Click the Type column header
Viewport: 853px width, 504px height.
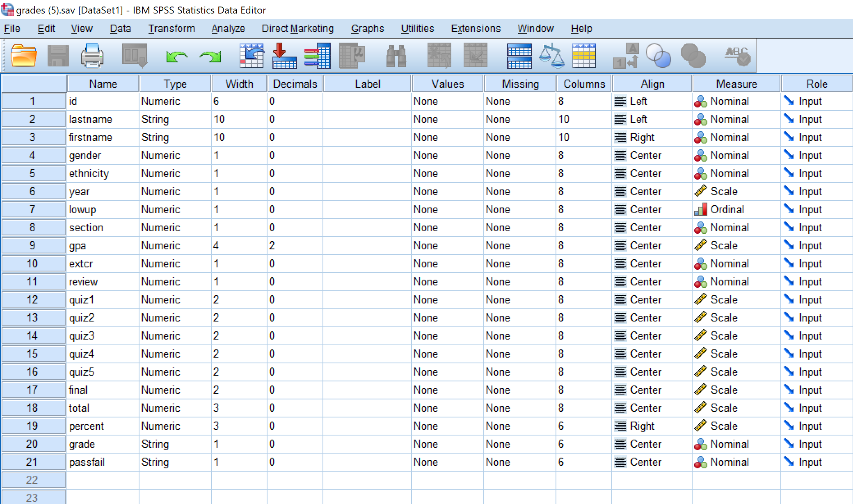tap(175, 84)
